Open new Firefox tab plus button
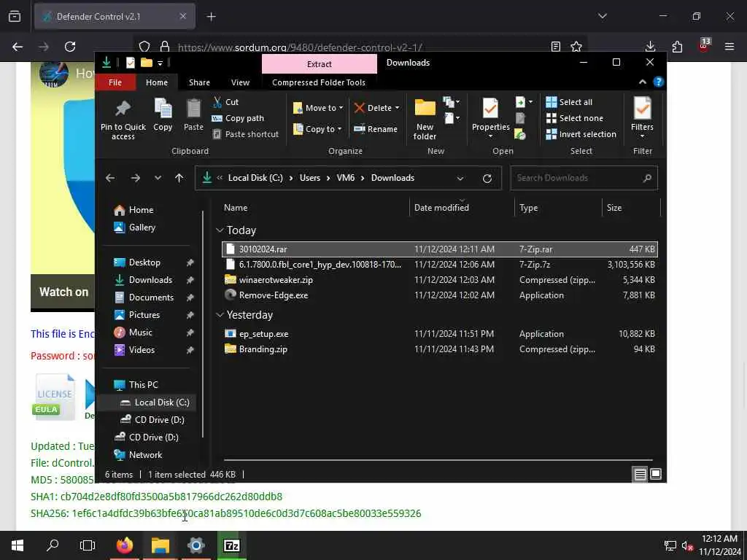The image size is (747, 560). click(x=211, y=16)
